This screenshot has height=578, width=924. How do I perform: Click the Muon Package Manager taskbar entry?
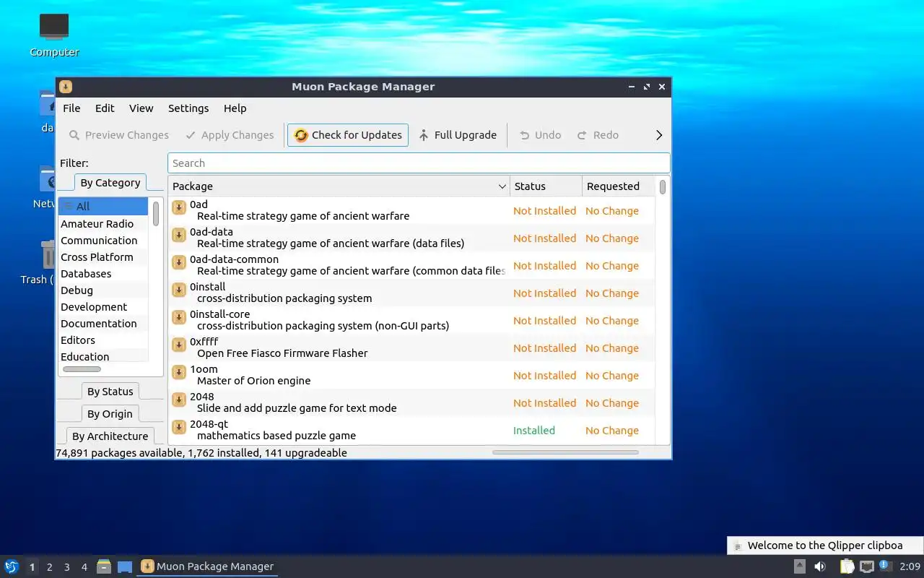[208, 566]
